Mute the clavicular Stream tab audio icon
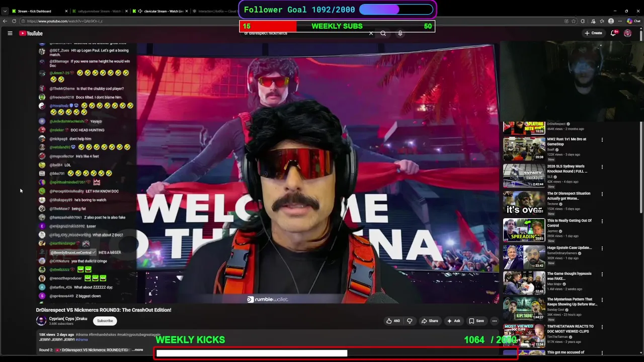The width and height of the screenshot is (644, 362). click(x=140, y=11)
